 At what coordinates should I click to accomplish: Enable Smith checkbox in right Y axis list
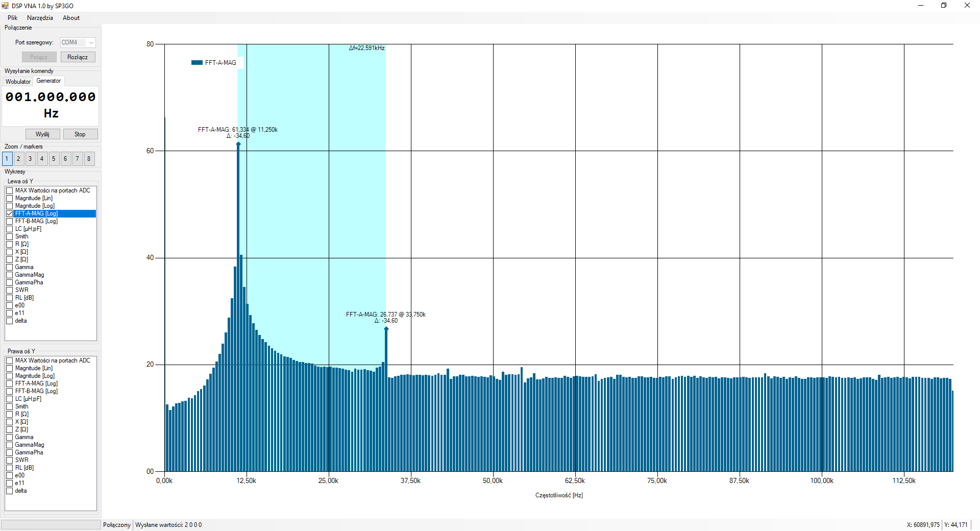coord(10,406)
